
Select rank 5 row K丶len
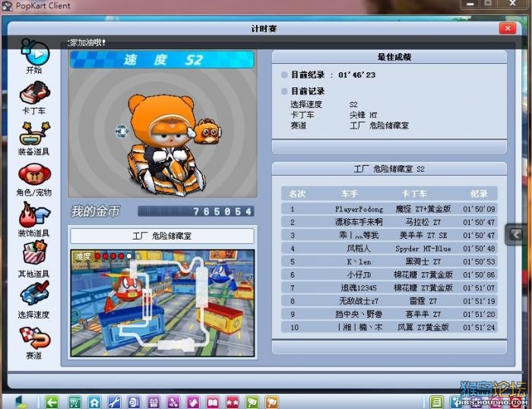[389, 262]
